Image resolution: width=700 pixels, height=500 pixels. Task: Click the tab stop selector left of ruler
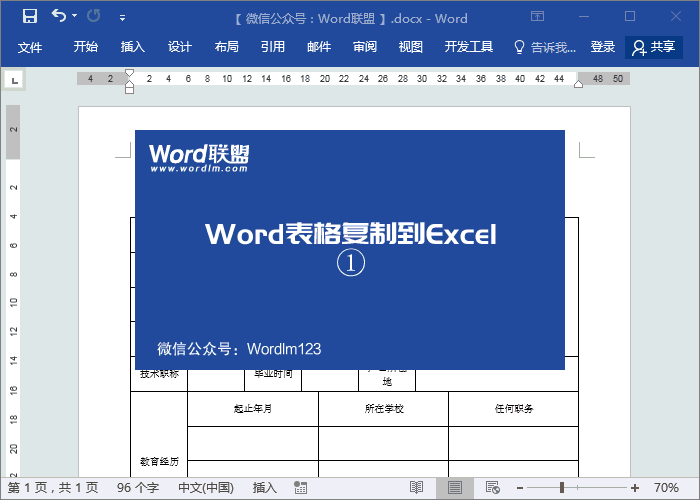pos(14,80)
